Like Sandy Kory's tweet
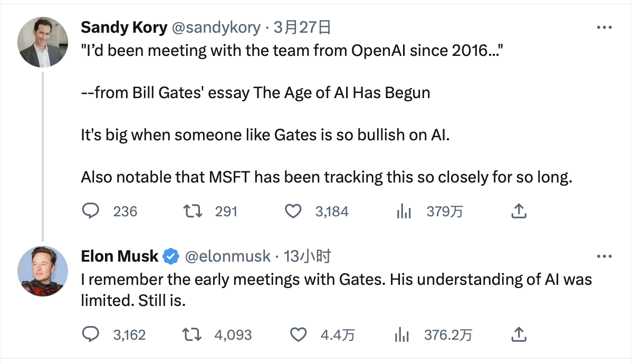632x364 pixels. tap(293, 212)
